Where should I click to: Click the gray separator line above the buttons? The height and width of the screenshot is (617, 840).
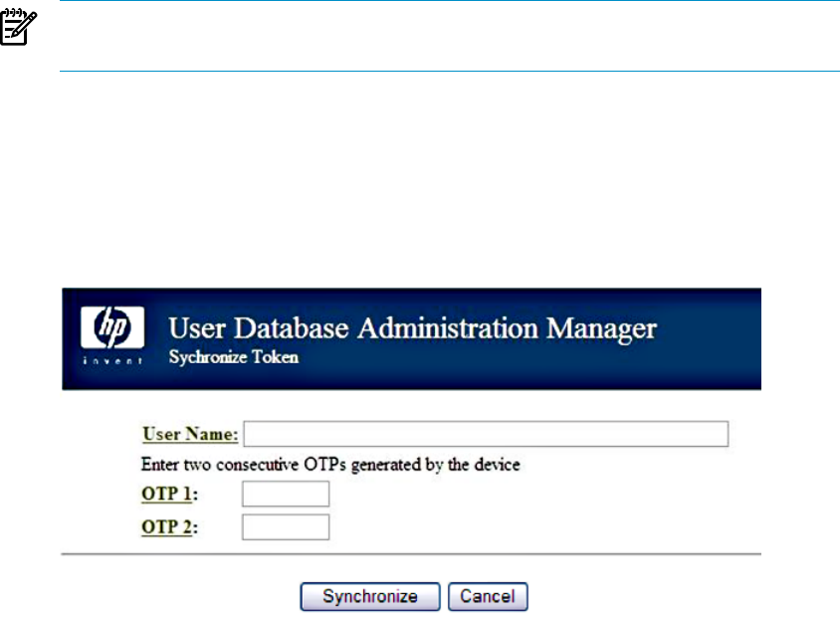point(411,554)
